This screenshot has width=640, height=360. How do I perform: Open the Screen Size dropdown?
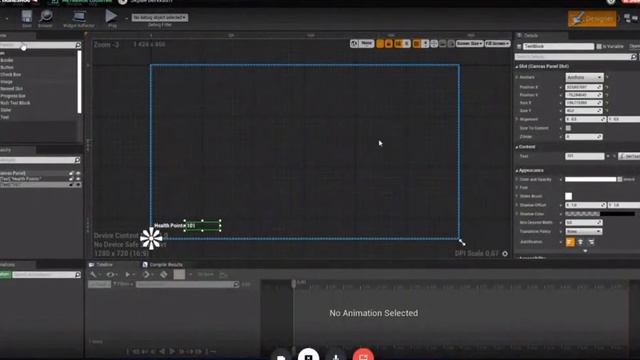(x=469, y=43)
